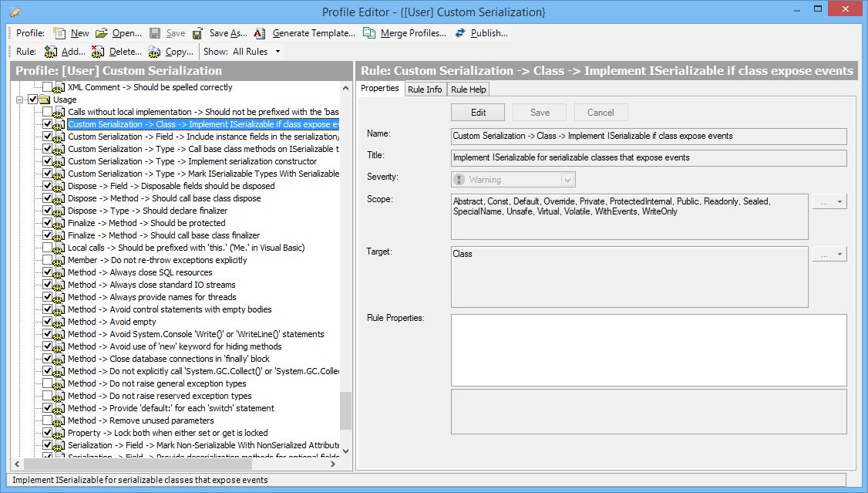Viewport: 868px width, 493px height.
Task: Uncheck 'Dispose -> Method -> Should call base class dispose' checkbox
Action: tap(48, 198)
